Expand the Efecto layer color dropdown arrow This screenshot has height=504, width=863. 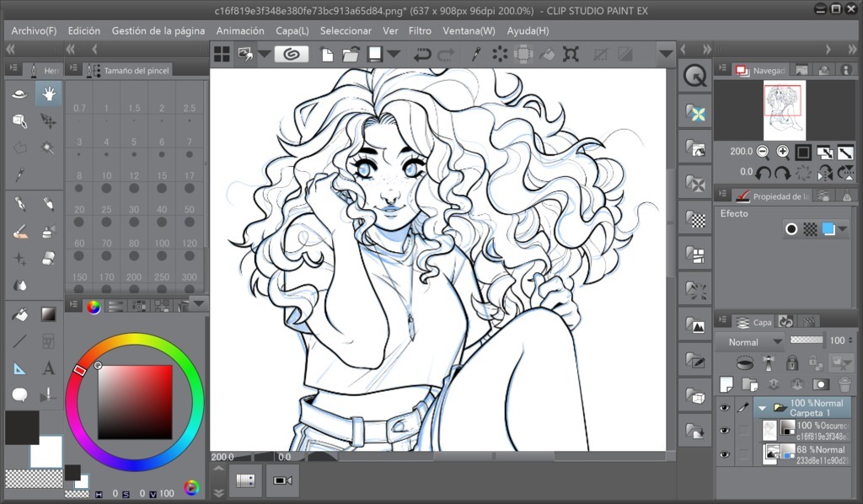[x=843, y=229]
